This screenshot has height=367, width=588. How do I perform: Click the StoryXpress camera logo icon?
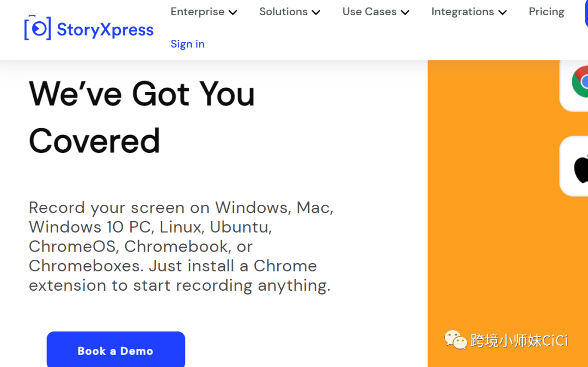(x=38, y=28)
